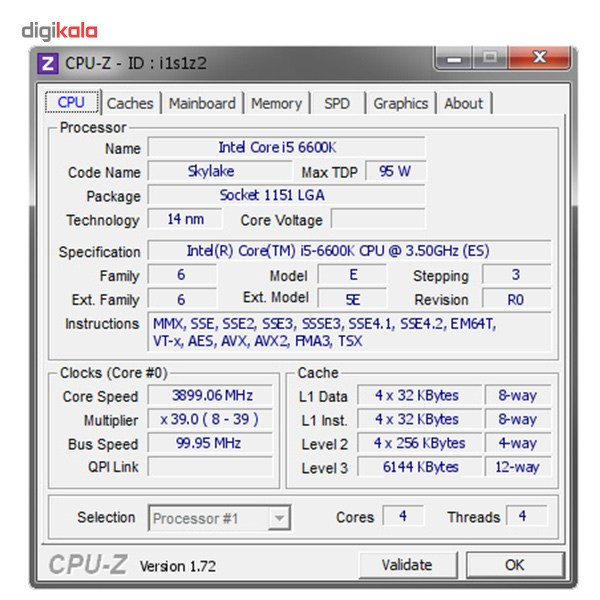Screen dimensions: 600x600
Task: Click the Level 2 4-way value
Action: click(x=518, y=443)
